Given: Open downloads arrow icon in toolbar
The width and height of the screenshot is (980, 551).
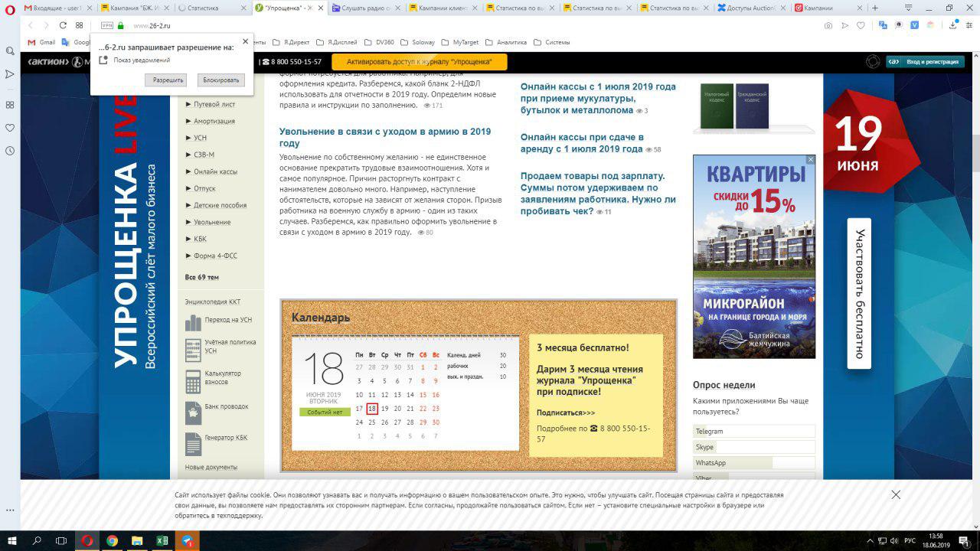Looking at the screenshot, I should coord(953,25).
